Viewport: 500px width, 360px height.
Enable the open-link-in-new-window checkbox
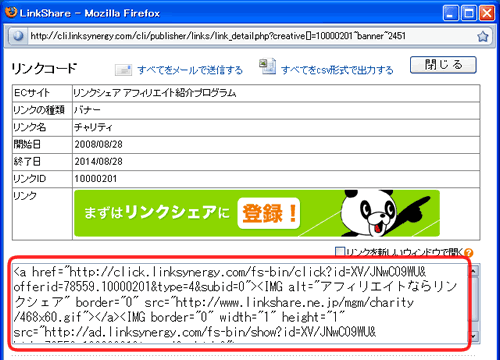pyautogui.click(x=340, y=252)
